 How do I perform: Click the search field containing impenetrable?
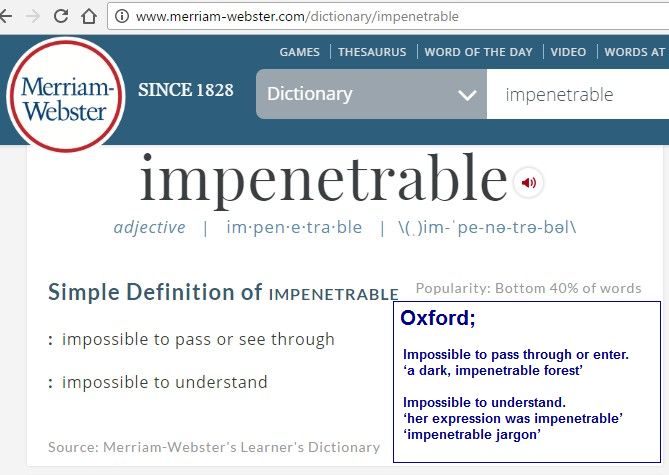click(x=578, y=94)
